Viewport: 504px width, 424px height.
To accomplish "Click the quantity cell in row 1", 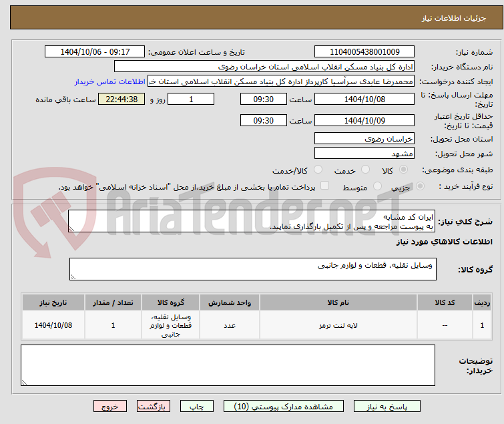I will coord(113,325).
